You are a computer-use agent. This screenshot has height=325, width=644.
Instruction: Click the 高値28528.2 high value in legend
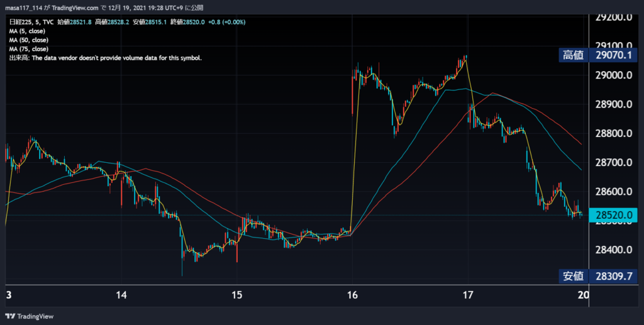point(112,22)
